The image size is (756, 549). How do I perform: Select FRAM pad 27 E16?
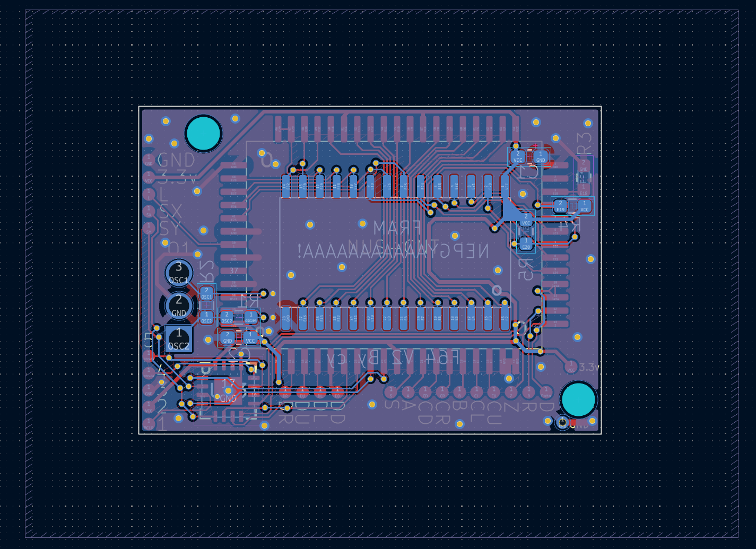(302, 318)
